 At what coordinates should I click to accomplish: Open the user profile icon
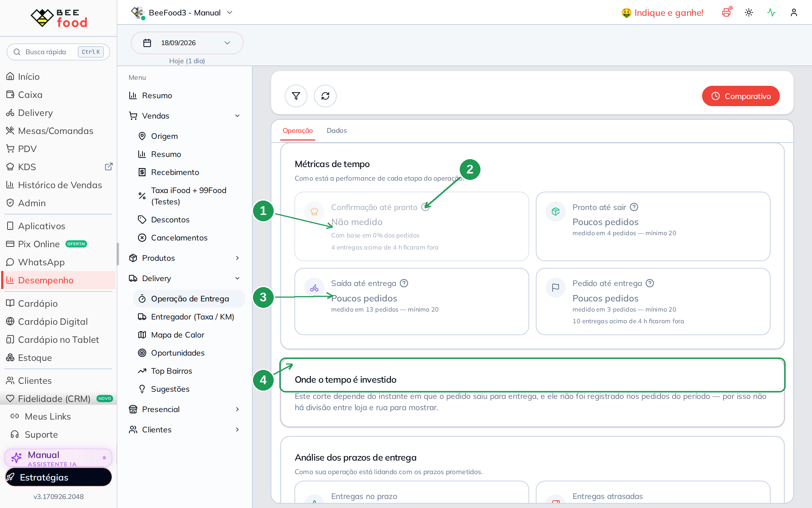(x=794, y=12)
